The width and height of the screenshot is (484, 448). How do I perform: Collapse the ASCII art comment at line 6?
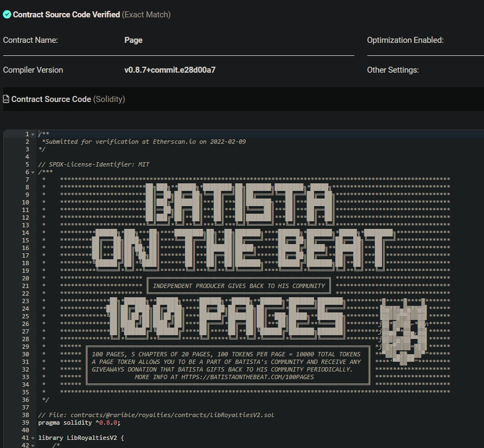33,172
